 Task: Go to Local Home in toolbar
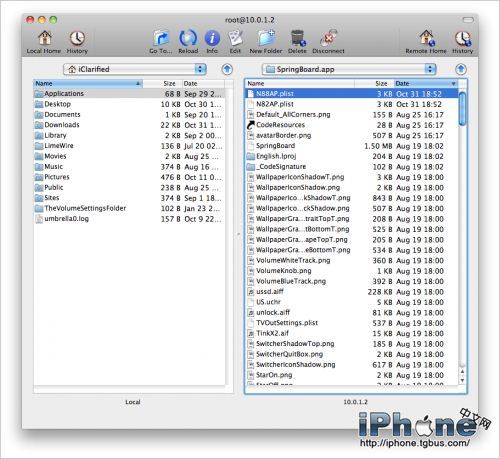click(44, 42)
